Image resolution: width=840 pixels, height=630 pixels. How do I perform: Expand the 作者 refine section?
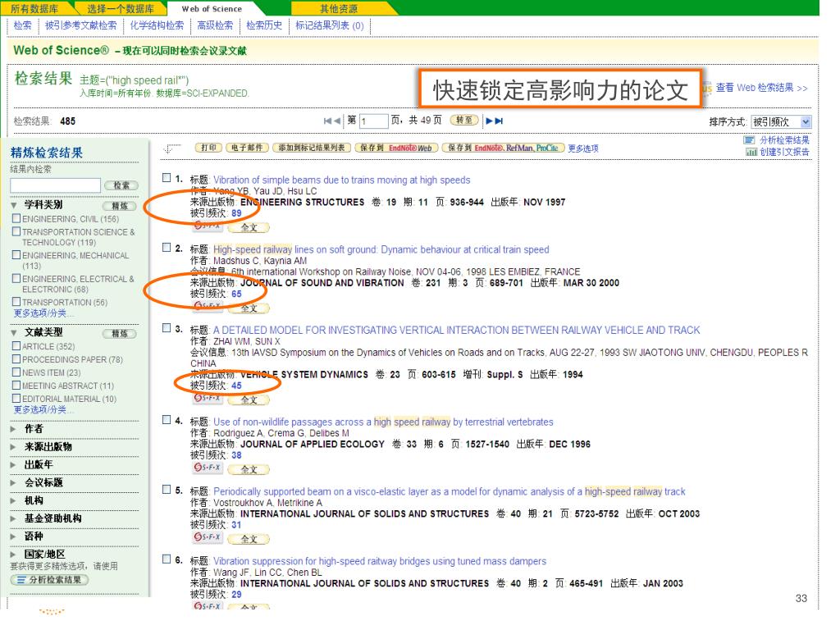pos(13,429)
